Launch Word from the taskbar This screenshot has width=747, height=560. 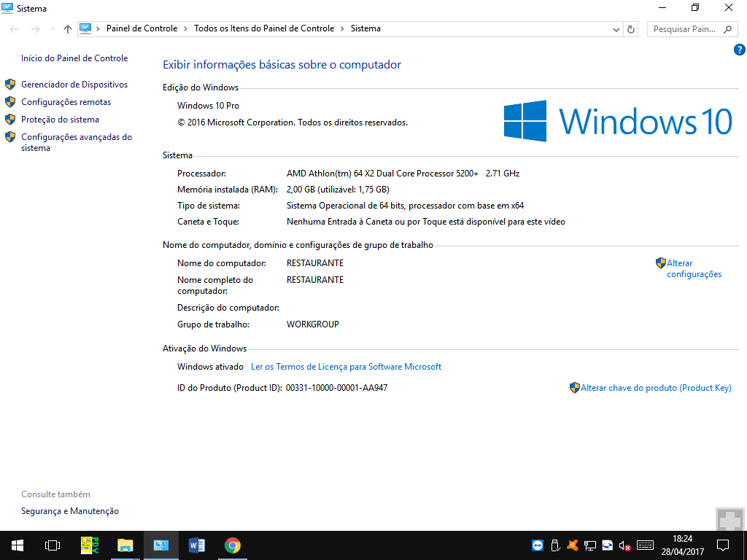click(x=196, y=545)
